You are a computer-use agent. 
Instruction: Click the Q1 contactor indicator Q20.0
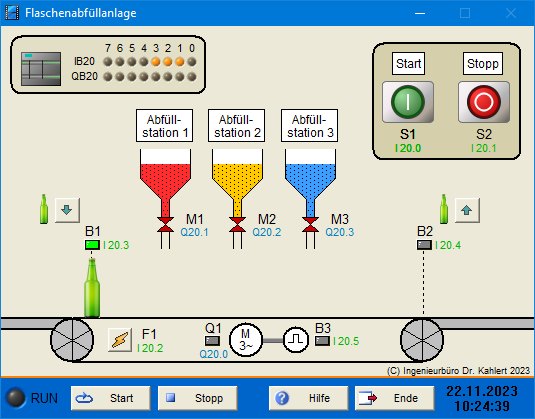[x=212, y=341]
